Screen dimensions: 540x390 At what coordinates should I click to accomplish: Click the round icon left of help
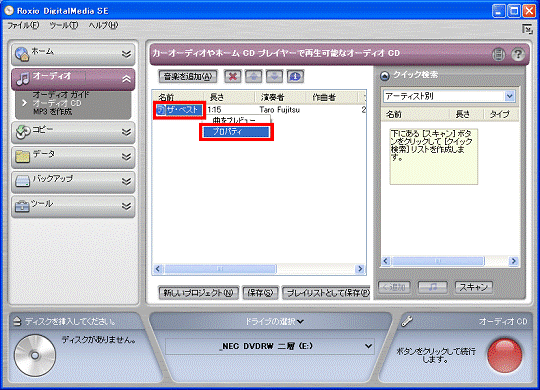tap(498, 54)
